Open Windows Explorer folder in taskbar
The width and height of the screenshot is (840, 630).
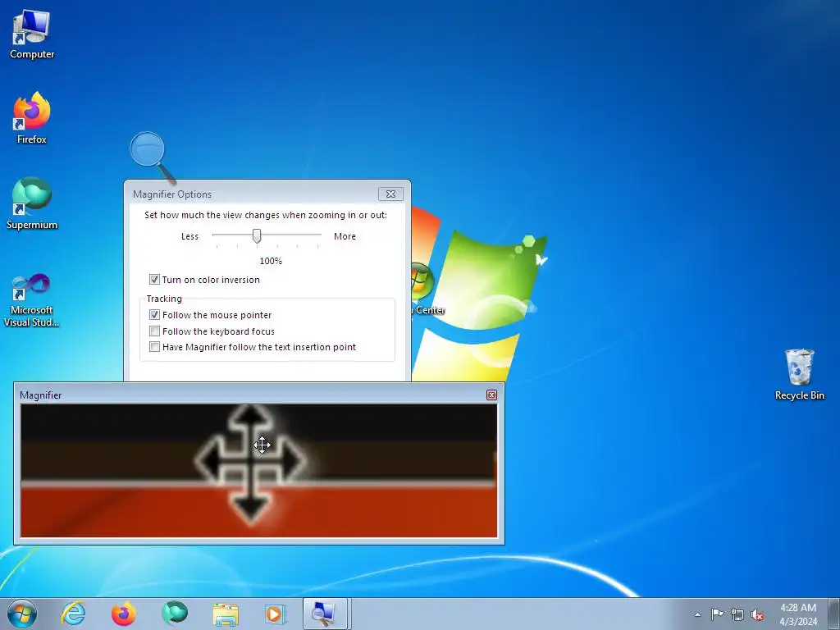point(226,614)
